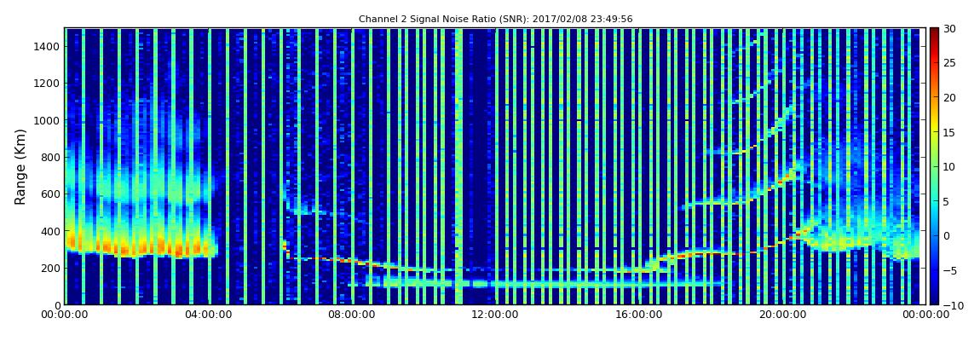
Task: Click the 1400 range tick label
Action: pyautogui.click(x=47, y=46)
